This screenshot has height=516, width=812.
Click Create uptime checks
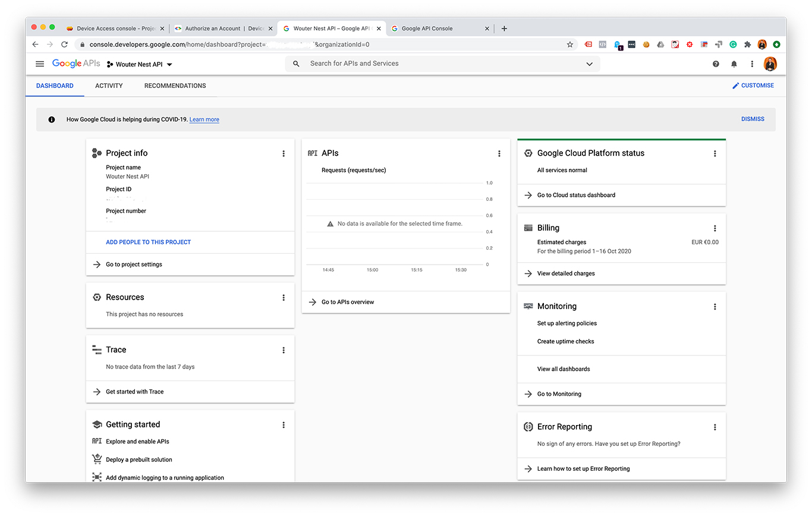pyautogui.click(x=566, y=341)
